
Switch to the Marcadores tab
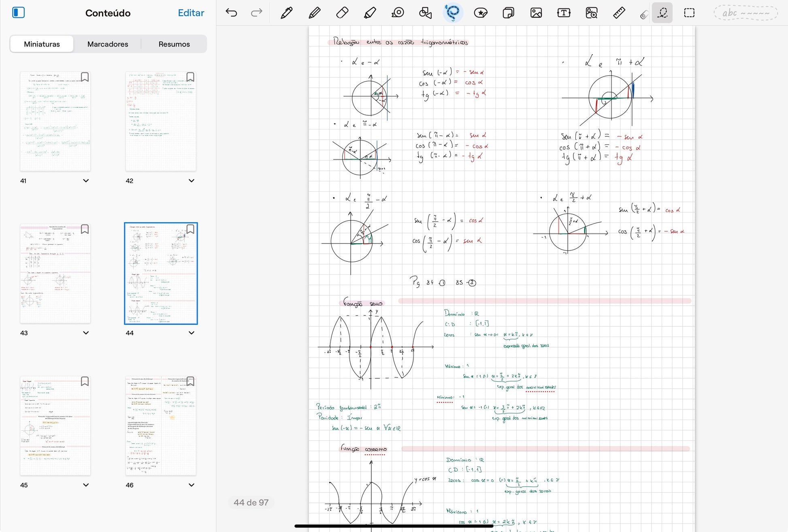(108, 44)
